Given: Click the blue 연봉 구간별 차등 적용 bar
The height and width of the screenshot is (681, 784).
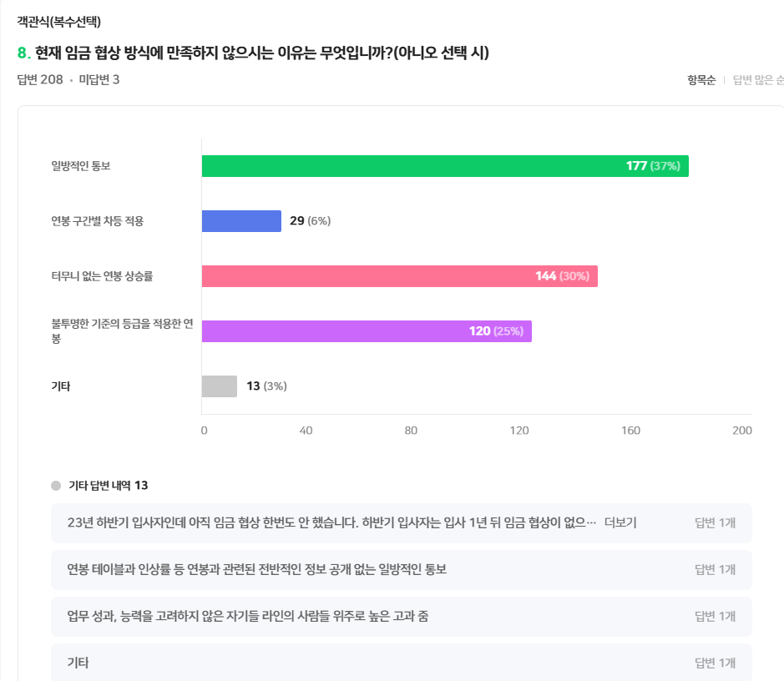Looking at the screenshot, I should tap(241, 221).
